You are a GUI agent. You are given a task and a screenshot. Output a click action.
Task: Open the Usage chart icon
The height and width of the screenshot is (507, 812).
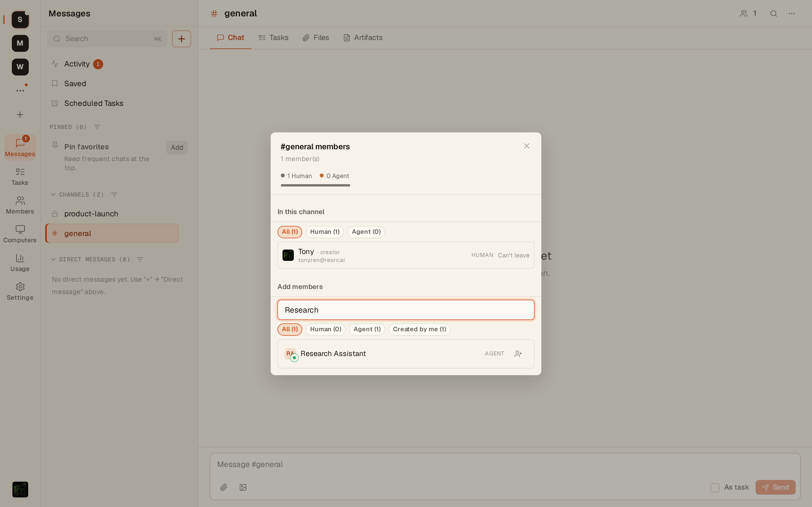(20, 258)
